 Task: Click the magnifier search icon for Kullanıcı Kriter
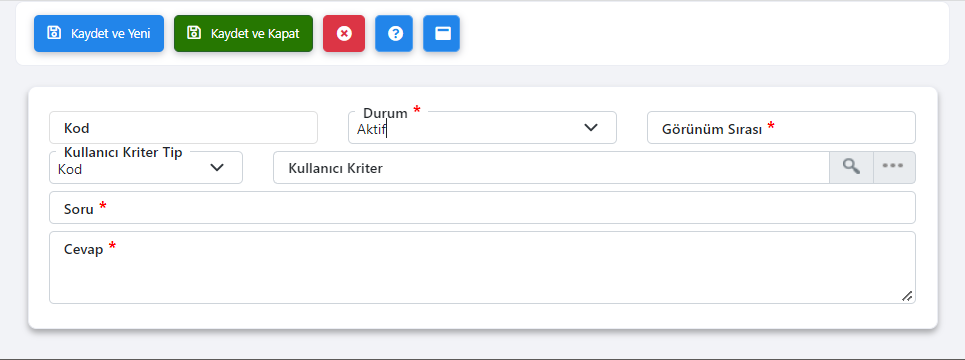click(x=852, y=168)
